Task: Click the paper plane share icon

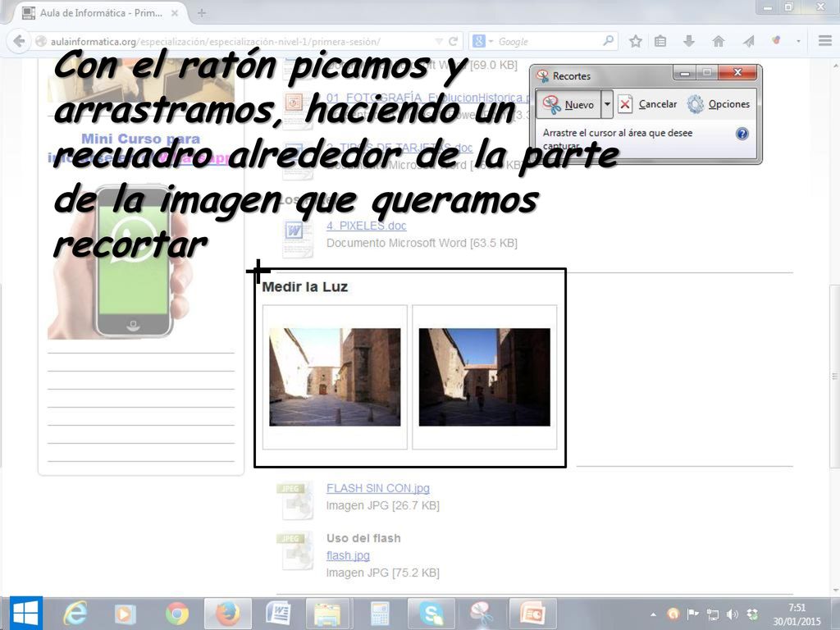Action: click(x=748, y=41)
